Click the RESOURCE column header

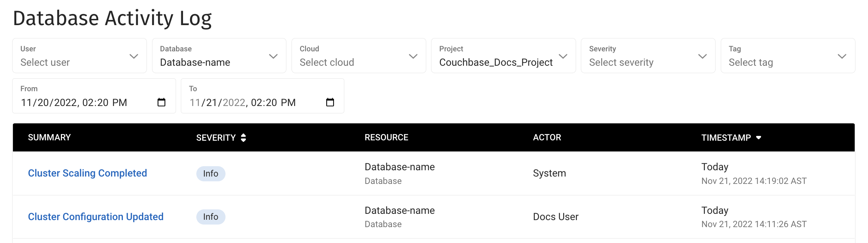(386, 137)
